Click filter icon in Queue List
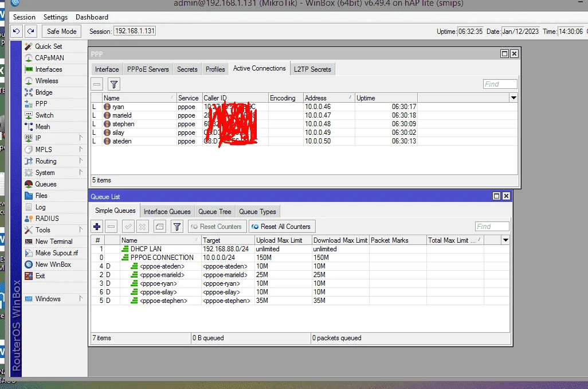The width and height of the screenshot is (588, 389). [177, 227]
